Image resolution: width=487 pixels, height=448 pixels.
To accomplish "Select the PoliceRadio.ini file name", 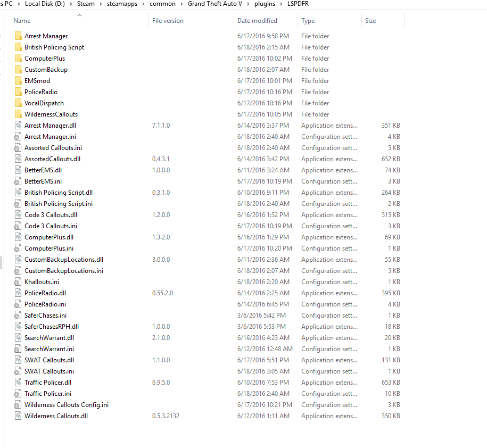I will click(x=45, y=304).
